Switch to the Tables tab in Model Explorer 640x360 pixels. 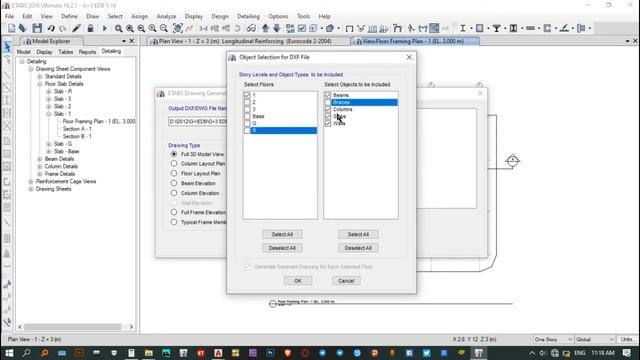pos(65,52)
